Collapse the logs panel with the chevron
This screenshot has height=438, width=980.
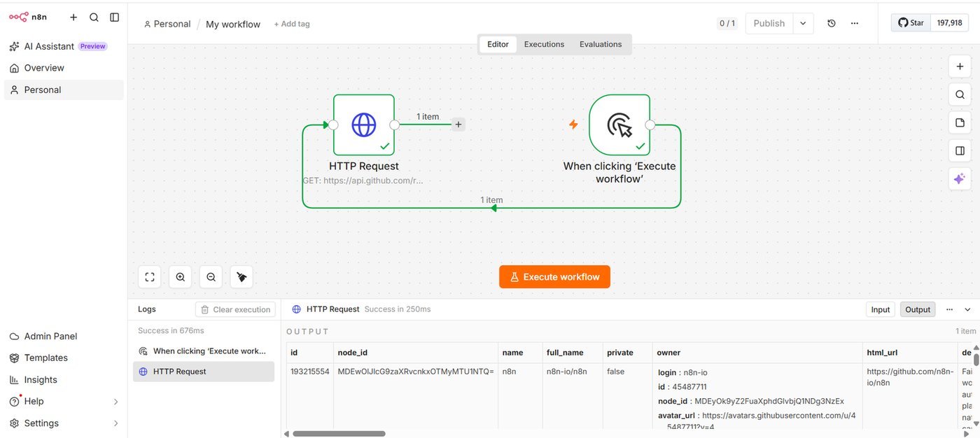[968, 309]
